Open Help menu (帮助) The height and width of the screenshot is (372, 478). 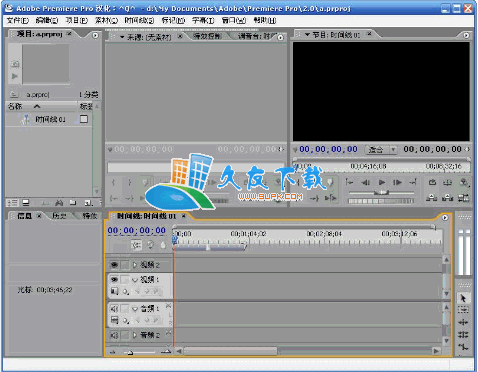265,21
